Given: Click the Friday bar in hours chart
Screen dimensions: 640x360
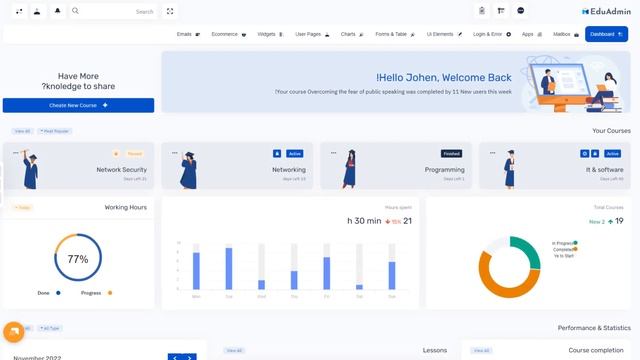Looking at the screenshot, I should click(x=327, y=273).
